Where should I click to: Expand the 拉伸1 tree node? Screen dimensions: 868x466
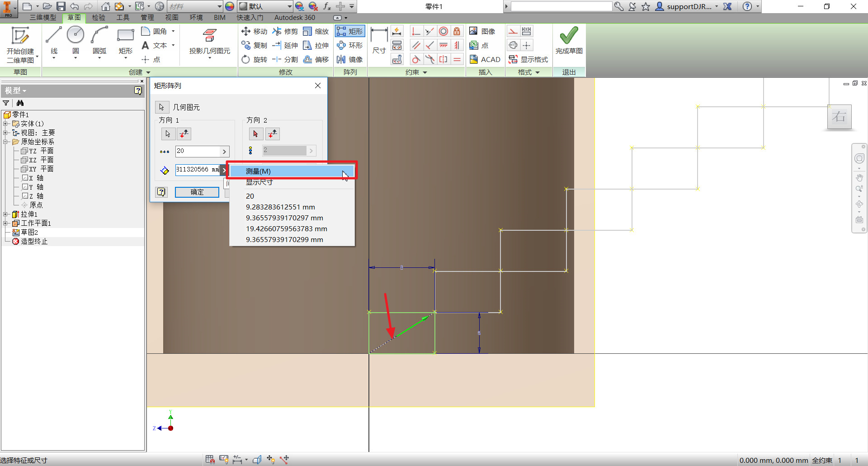coord(5,214)
